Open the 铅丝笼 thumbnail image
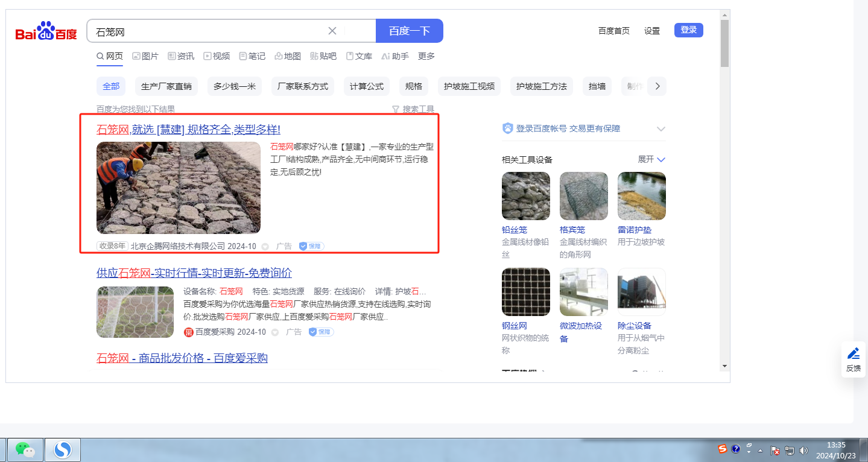 tap(526, 196)
